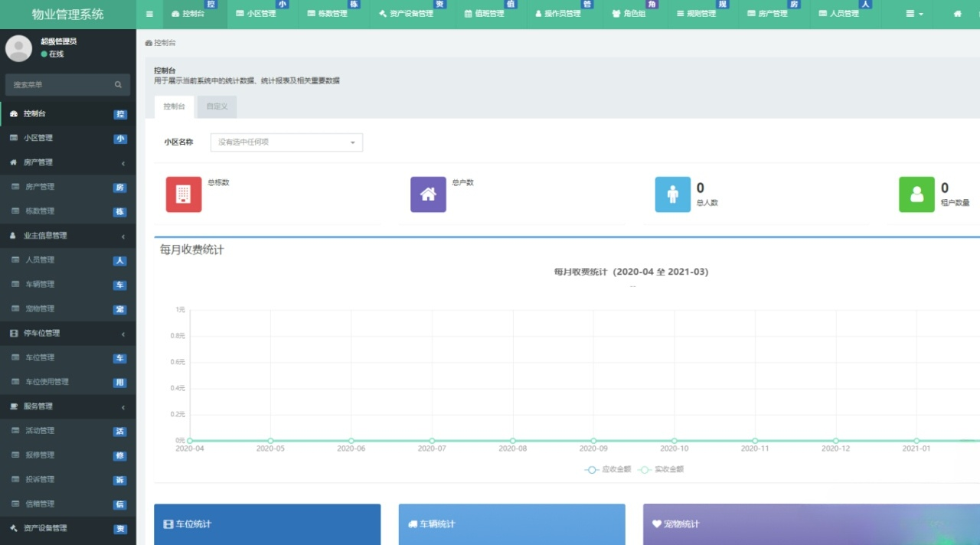This screenshot has height=545, width=980.
Task: Collapse the 停车位管理 sidebar group
Action: pos(68,334)
